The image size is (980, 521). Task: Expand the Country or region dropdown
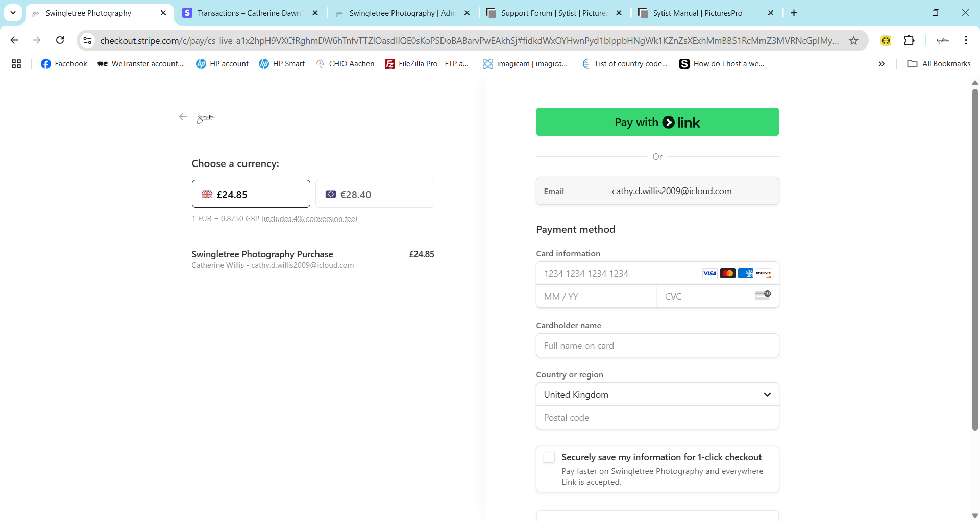tap(657, 394)
